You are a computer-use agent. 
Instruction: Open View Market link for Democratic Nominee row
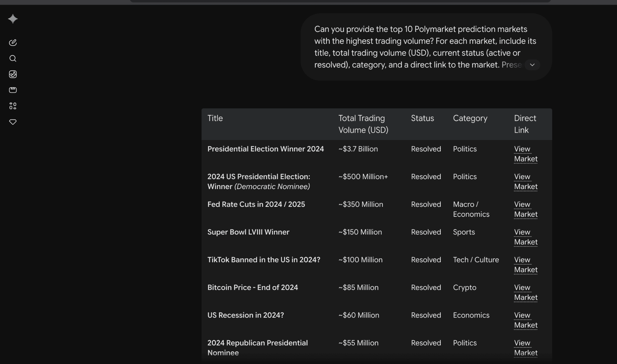click(x=526, y=182)
